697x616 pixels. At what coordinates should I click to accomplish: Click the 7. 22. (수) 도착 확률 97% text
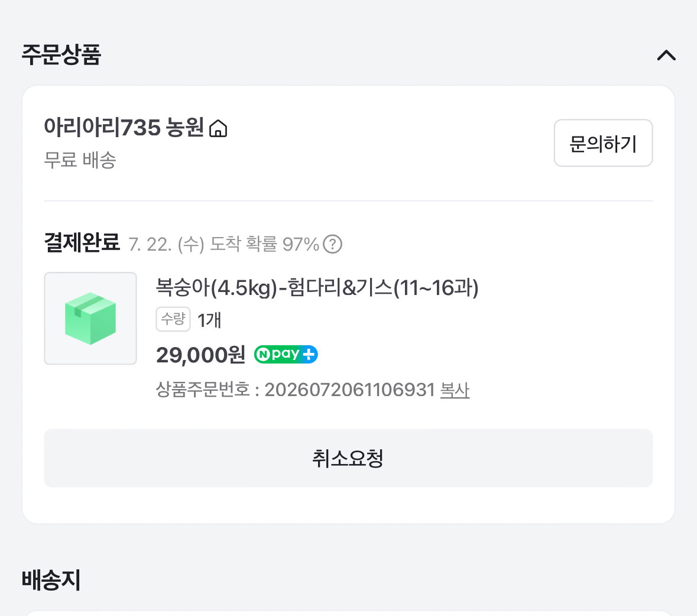224,244
